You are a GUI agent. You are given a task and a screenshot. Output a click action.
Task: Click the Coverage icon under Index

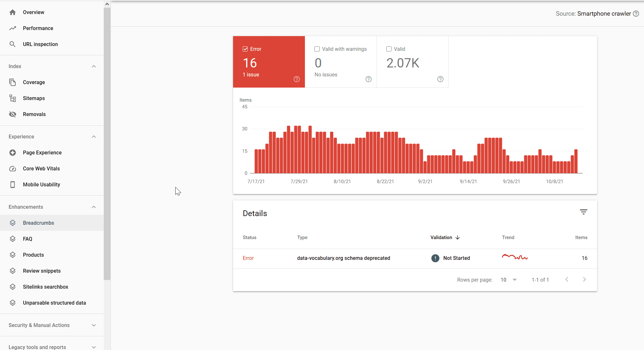[x=12, y=82]
